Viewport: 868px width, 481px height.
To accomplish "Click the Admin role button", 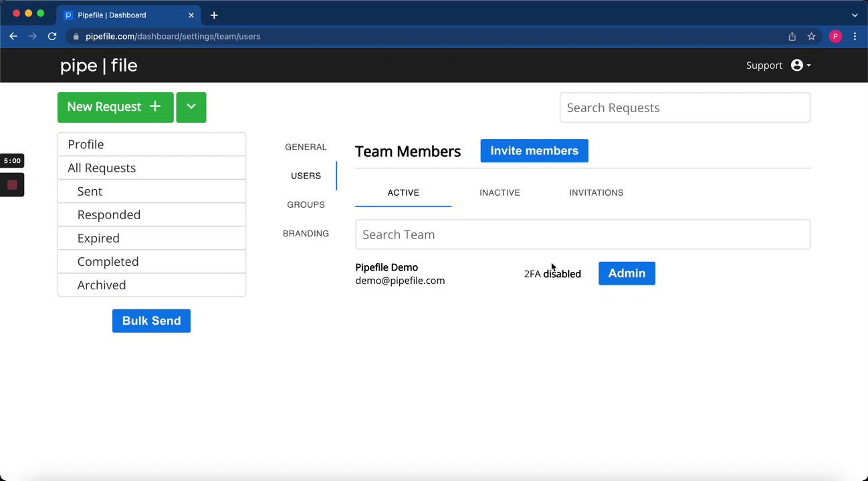I will [x=627, y=273].
